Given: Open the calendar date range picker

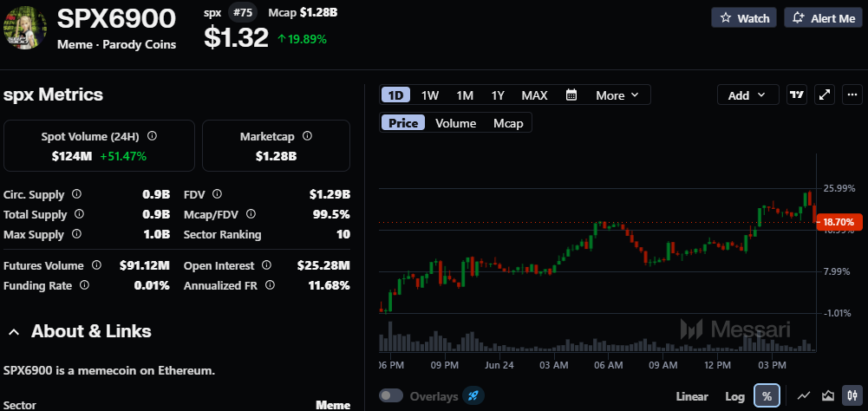Looking at the screenshot, I should click(x=571, y=95).
